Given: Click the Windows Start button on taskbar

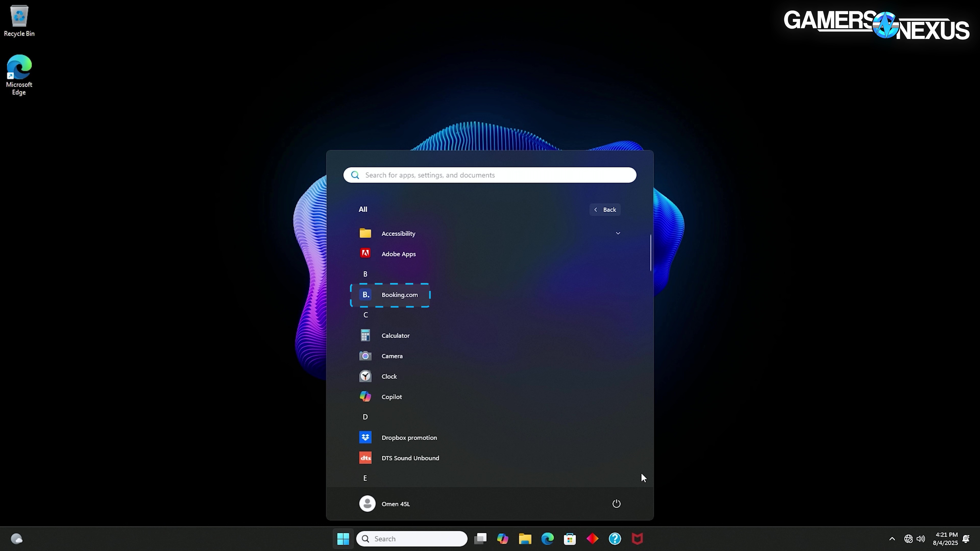Looking at the screenshot, I should pyautogui.click(x=343, y=539).
